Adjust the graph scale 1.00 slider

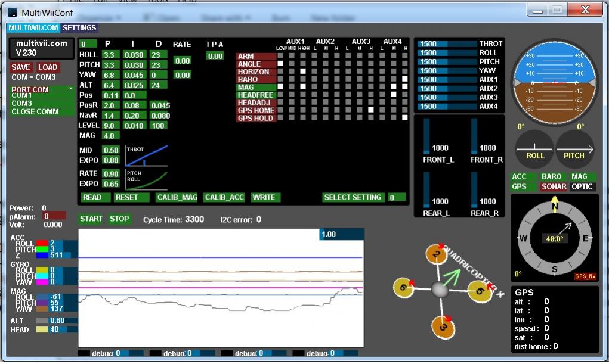click(x=341, y=234)
